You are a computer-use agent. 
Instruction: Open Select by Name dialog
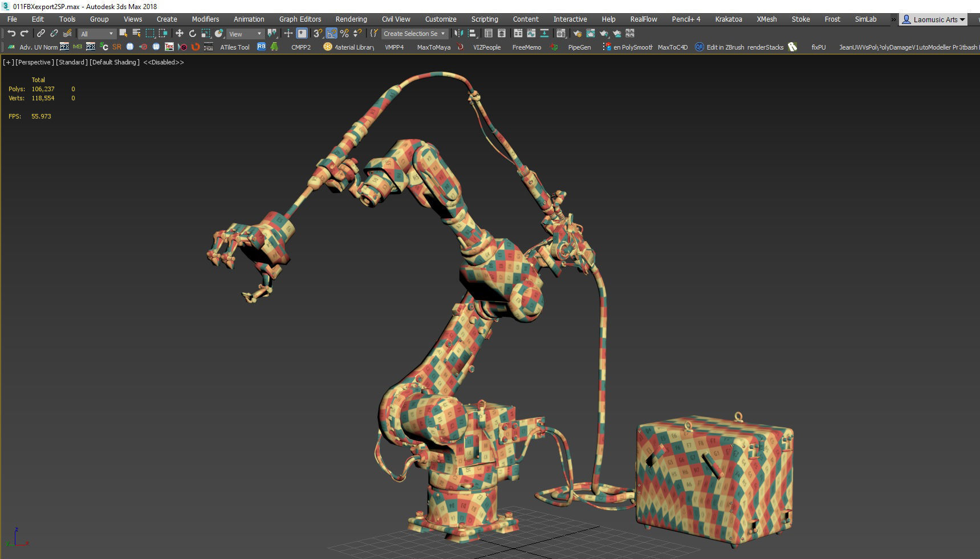click(x=137, y=34)
